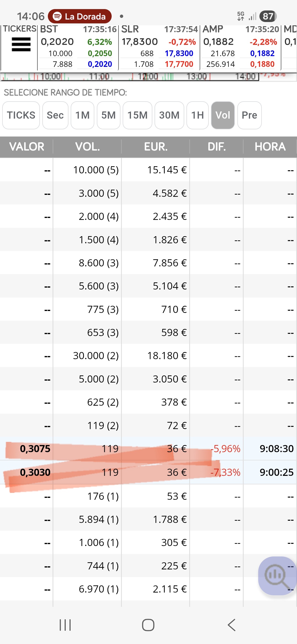Sort by the VOL. column header
This screenshot has width=297, height=644.
pos(87,147)
